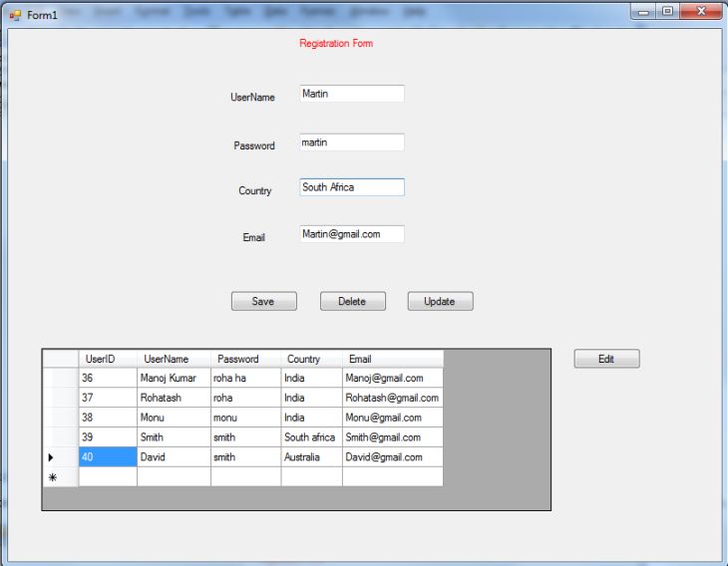Select UserID cell 36
The height and width of the screenshot is (566, 728).
click(108, 378)
